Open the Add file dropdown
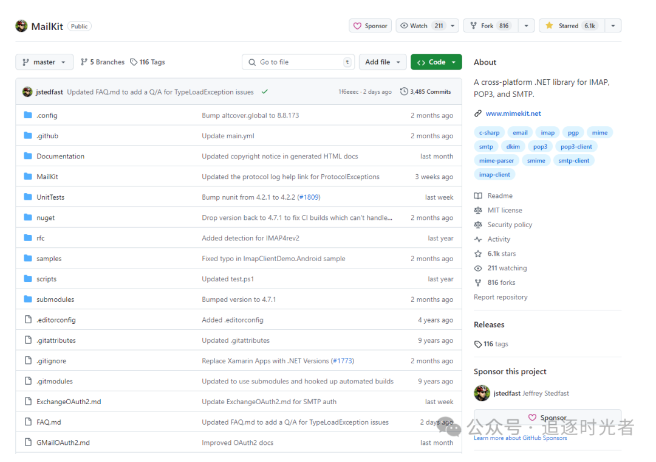Image resolution: width=656 pixels, height=462 pixels. (382, 62)
